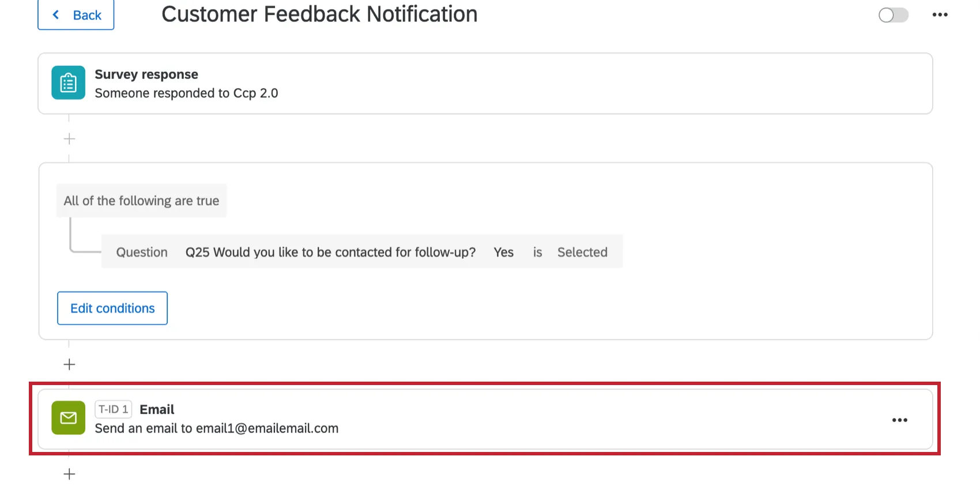
Task: Click 'Selected' in the condition statement
Action: 582,252
